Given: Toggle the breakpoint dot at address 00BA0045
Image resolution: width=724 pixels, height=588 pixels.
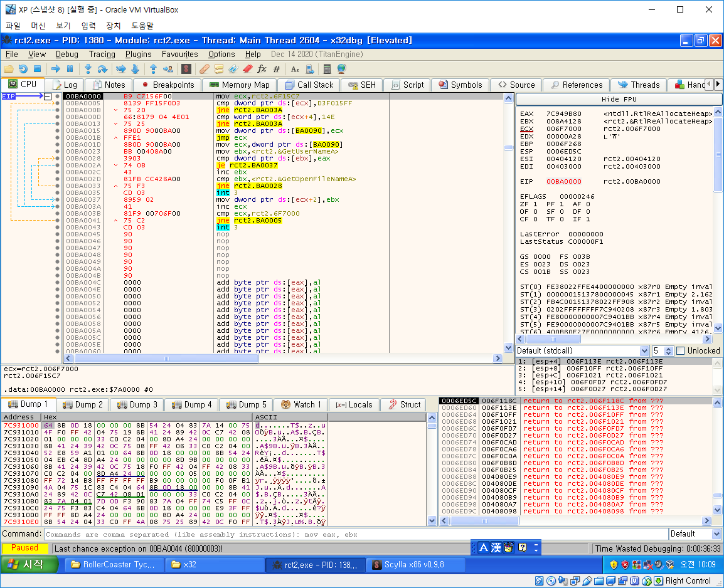Looking at the screenshot, I should tap(57, 234).
